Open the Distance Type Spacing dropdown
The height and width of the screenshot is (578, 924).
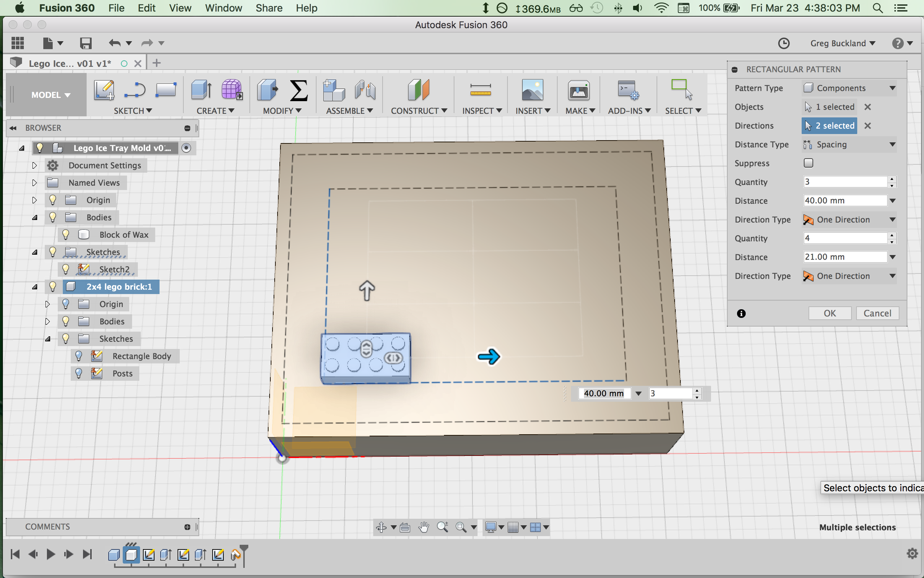pos(849,144)
